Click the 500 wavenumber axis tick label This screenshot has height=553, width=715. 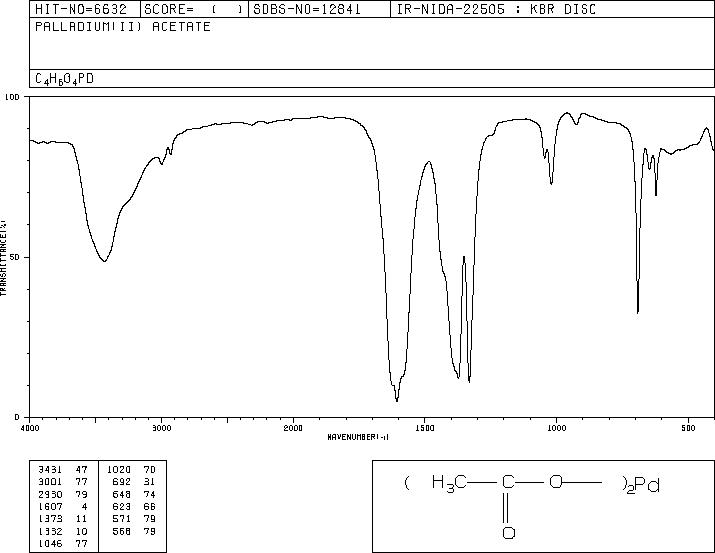(x=688, y=428)
